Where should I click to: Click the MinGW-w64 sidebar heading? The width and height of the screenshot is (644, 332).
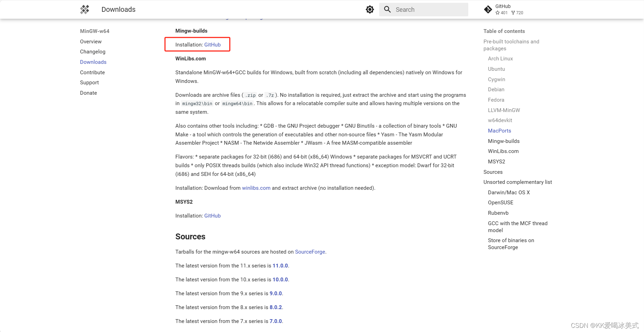pyautogui.click(x=95, y=31)
